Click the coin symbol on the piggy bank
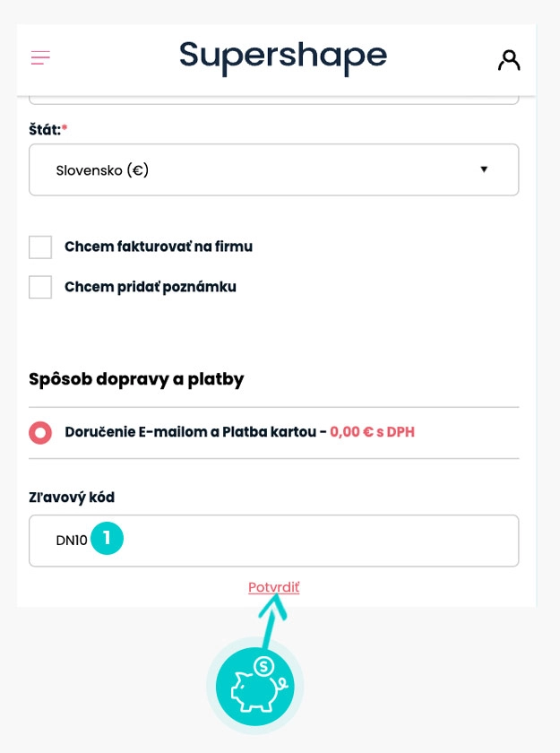The width and height of the screenshot is (560, 753). [262, 665]
